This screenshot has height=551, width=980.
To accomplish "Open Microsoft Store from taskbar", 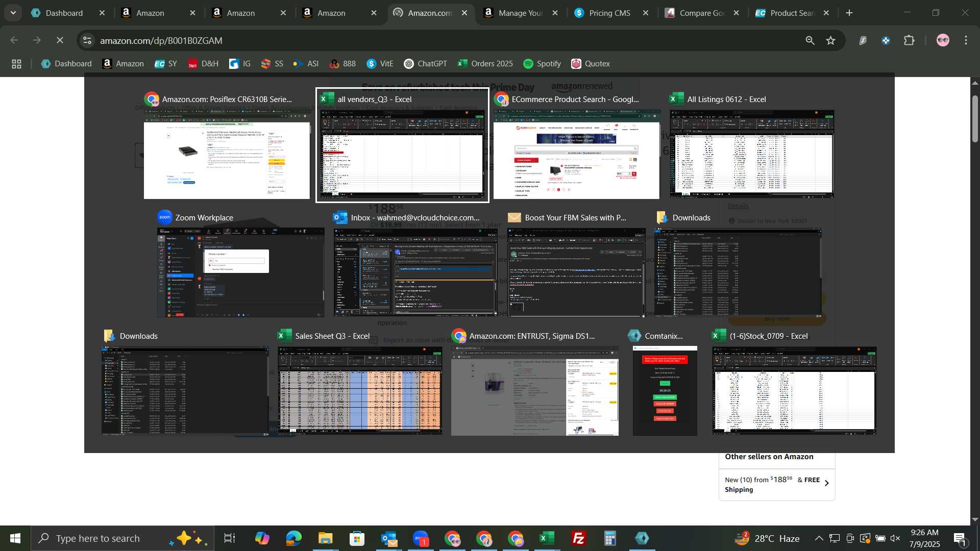I will click(x=357, y=538).
